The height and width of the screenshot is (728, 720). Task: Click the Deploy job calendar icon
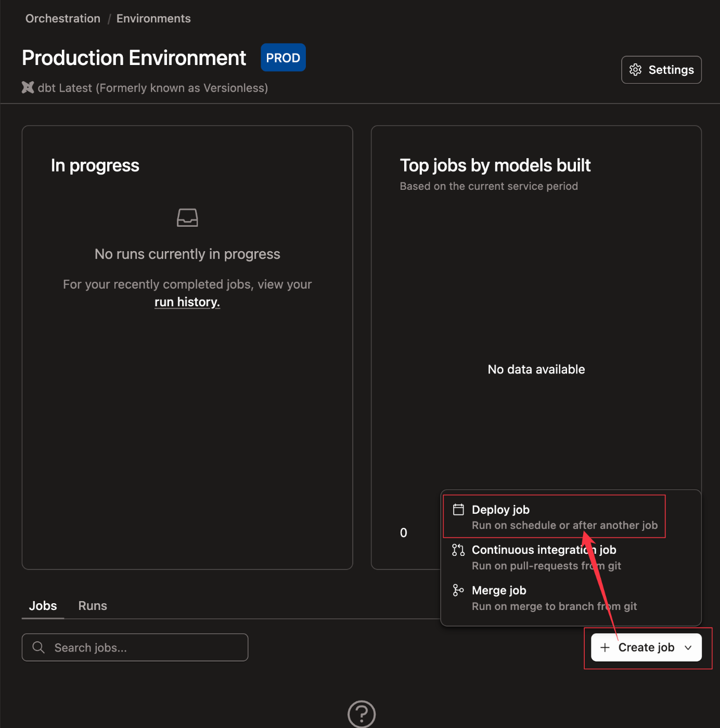(x=458, y=510)
